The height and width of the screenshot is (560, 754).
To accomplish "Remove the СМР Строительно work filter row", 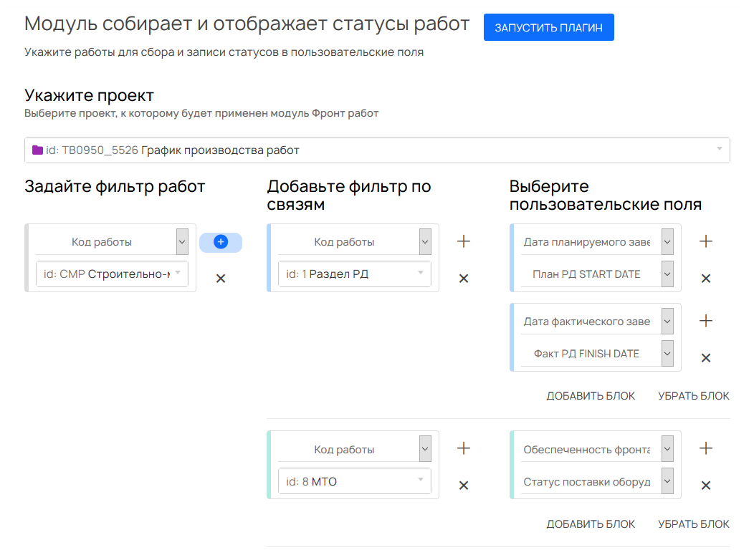I will [221, 279].
